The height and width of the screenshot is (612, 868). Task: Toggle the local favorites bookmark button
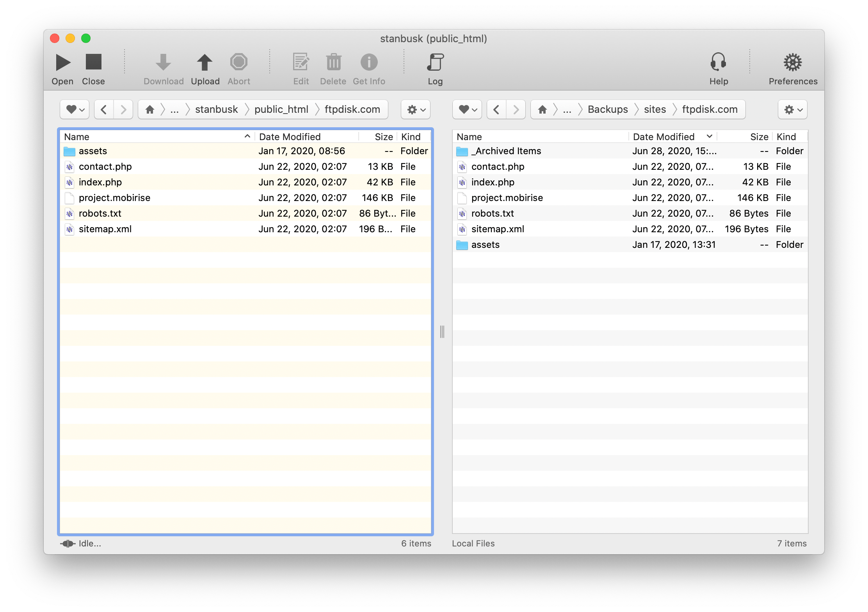pyautogui.click(x=464, y=109)
